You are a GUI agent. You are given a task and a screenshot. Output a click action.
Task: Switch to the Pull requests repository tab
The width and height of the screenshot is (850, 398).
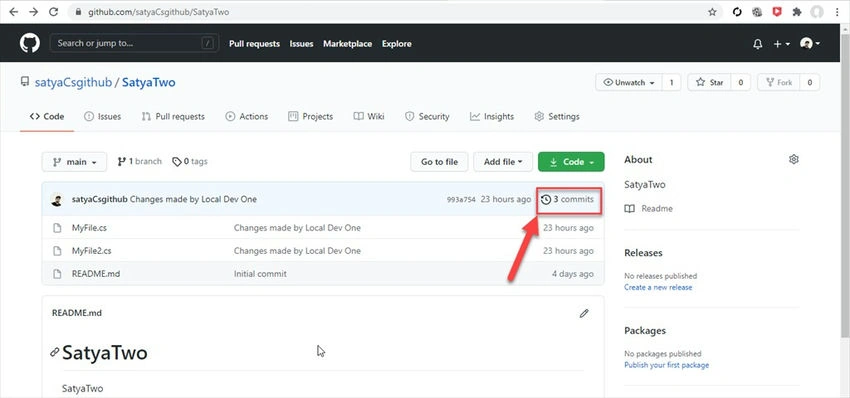pyautogui.click(x=173, y=117)
